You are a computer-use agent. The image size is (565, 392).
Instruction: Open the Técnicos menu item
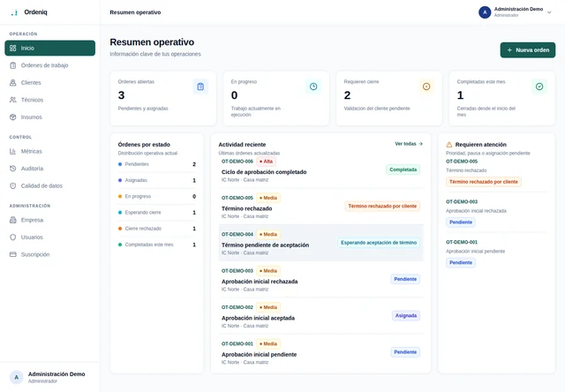tap(49, 100)
